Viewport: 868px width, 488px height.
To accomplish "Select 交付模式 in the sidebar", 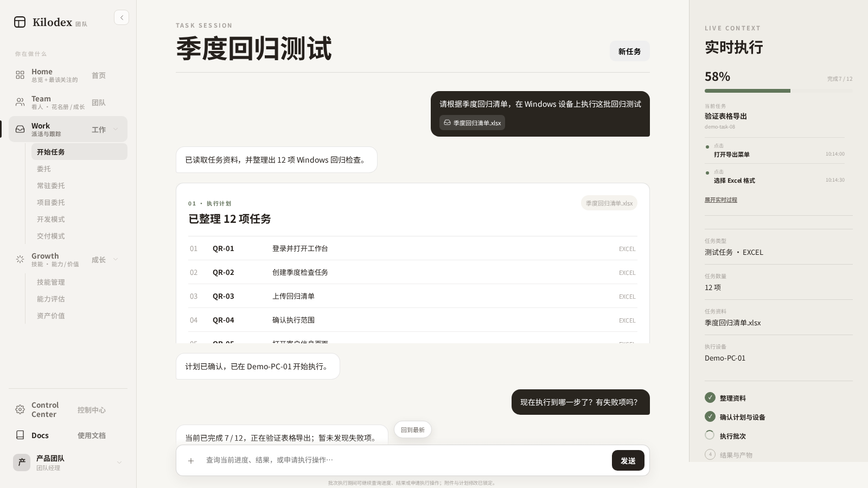I will point(79,236).
